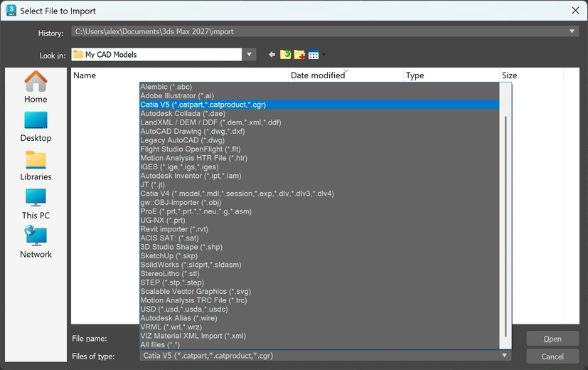Viewport: 588px width, 370px height.
Task: Open This PC in sidebar
Action: [36, 204]
